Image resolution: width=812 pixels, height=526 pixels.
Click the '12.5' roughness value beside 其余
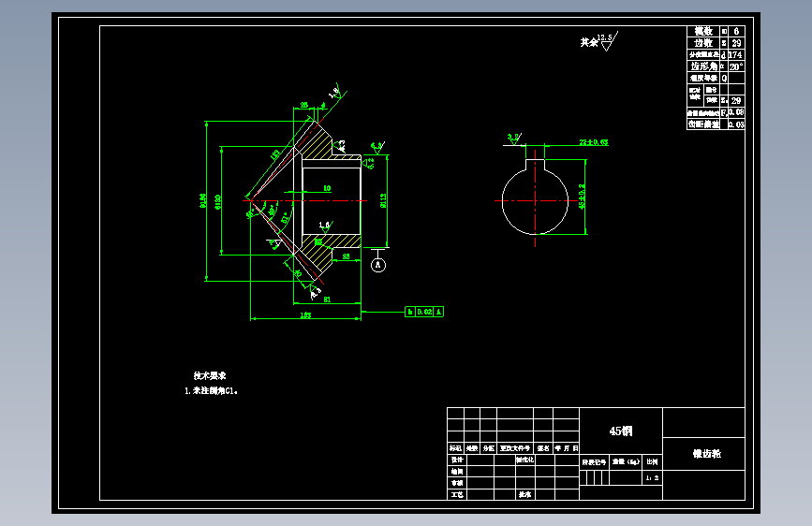[x=604, y=37]
